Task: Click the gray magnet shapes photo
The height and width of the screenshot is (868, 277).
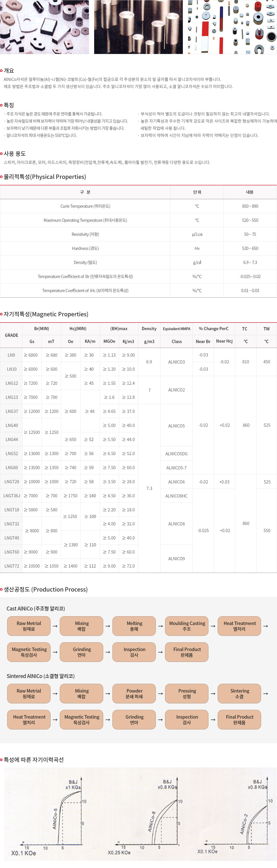Action: [44, 27]
